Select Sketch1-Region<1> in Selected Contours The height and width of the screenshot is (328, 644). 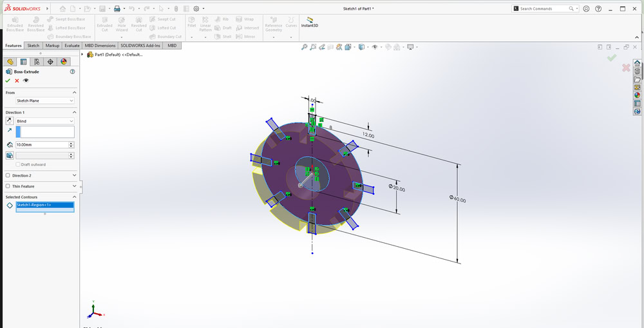coord(45,205)
